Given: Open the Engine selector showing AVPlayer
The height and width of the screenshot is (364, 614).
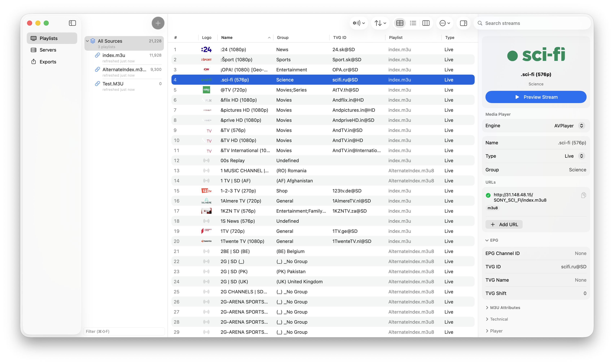Looking at the screenshot, I should (x=581, y=126).
